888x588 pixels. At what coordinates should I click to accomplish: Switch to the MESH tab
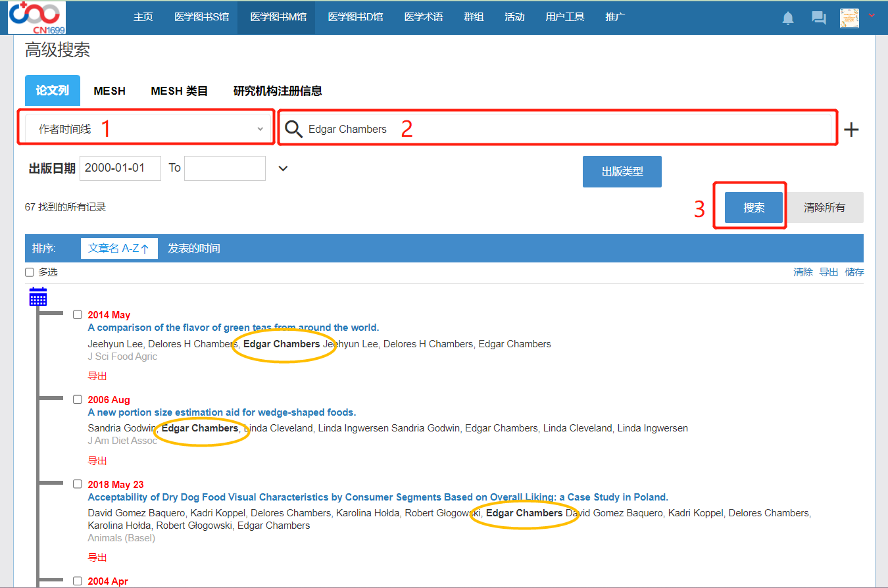(109, 91)
